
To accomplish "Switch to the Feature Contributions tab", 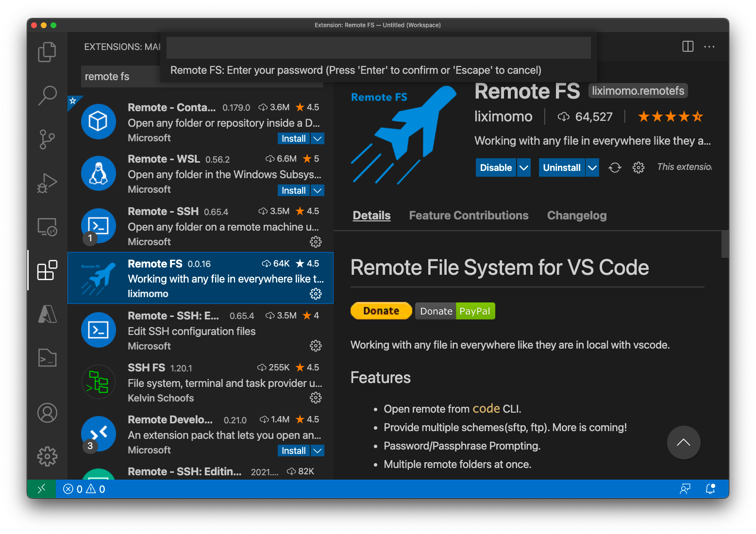I will click(x=469, y=215).
